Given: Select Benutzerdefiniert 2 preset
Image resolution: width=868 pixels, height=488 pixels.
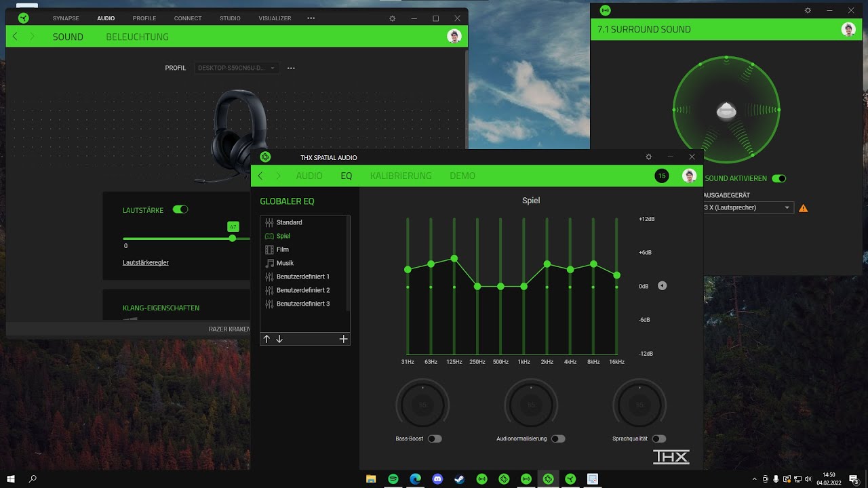Looking at the screenshot, I should 303,290.
